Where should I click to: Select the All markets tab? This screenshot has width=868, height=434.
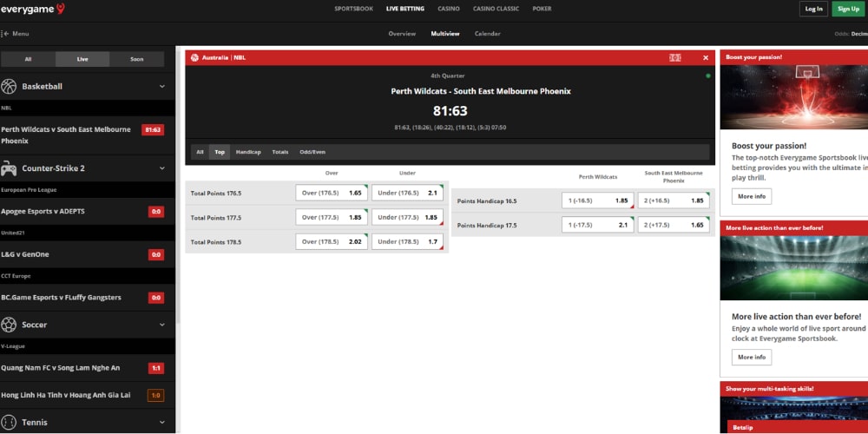200,152
